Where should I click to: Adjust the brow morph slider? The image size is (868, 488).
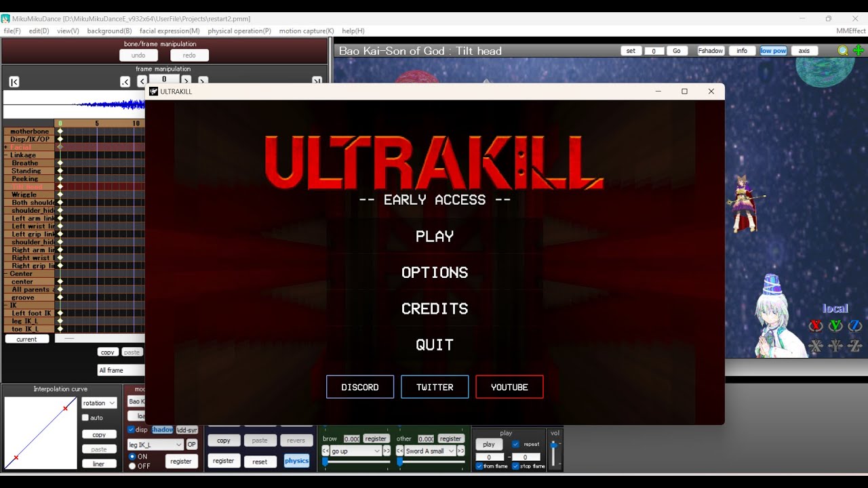click(356, 462)
